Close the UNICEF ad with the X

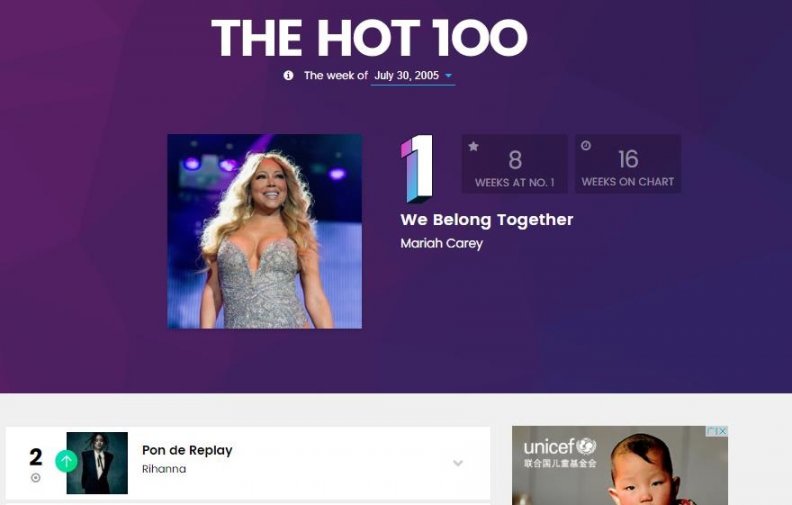723,431
